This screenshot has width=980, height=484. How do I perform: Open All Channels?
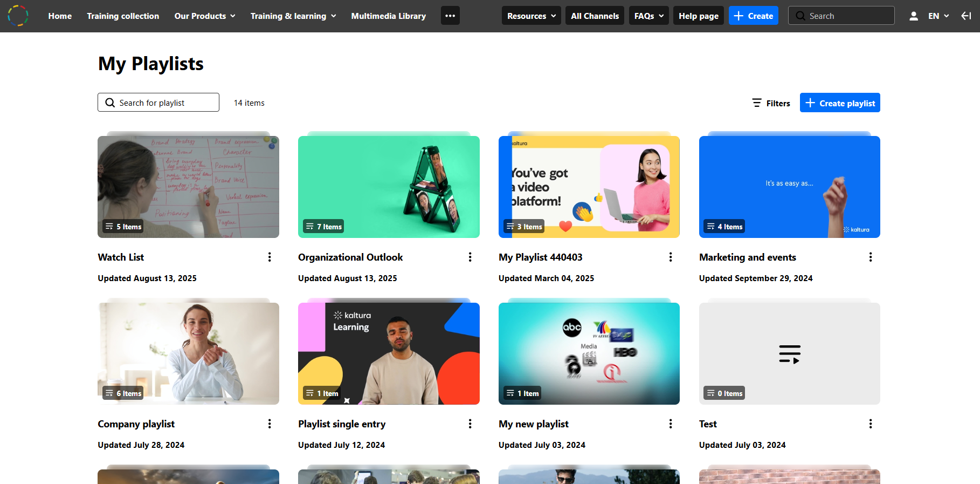tap(595, 16)
